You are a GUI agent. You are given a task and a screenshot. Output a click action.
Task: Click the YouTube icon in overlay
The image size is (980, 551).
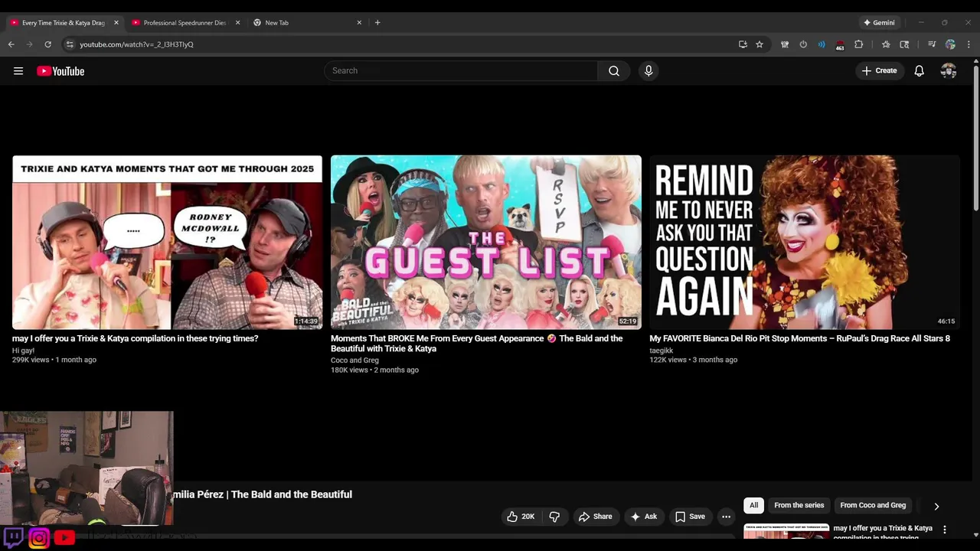click(x=64, y=537)
